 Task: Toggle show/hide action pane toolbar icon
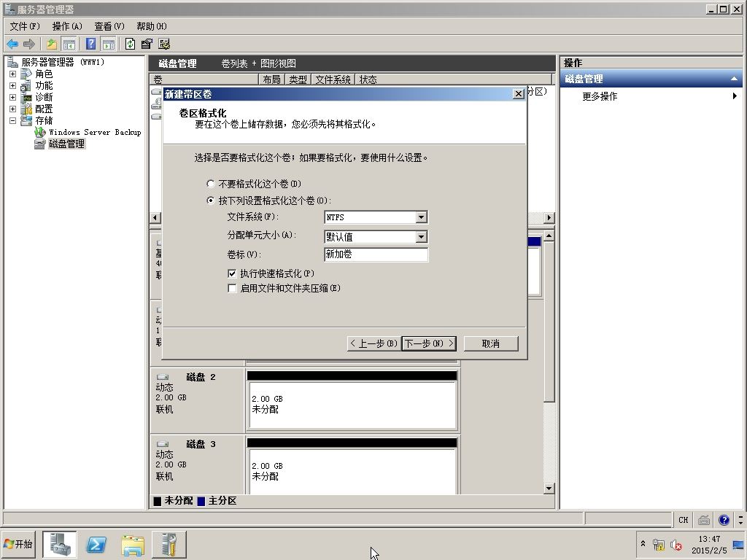pyautogui.click(x=108, y=44)
